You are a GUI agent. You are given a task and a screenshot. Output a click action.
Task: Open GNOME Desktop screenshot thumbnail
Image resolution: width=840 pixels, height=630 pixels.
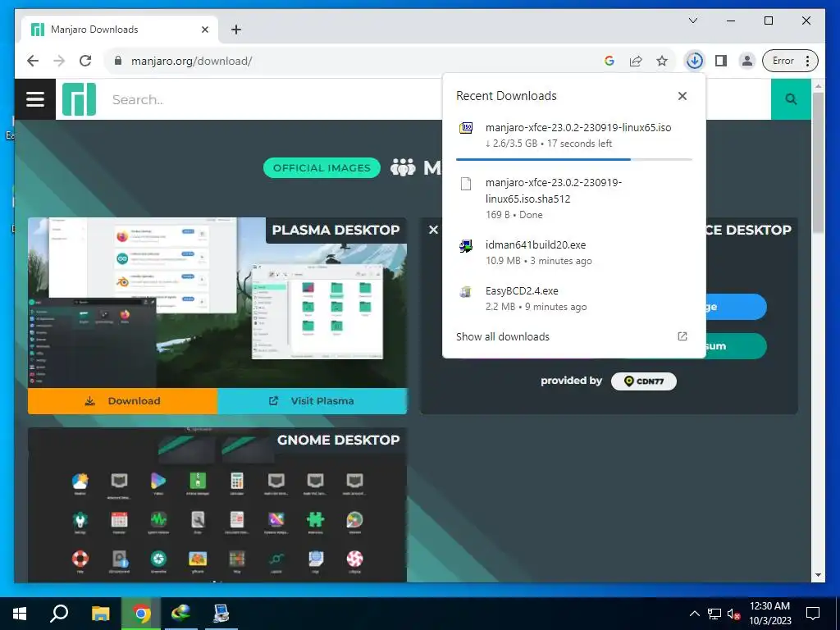click(217, 504)
